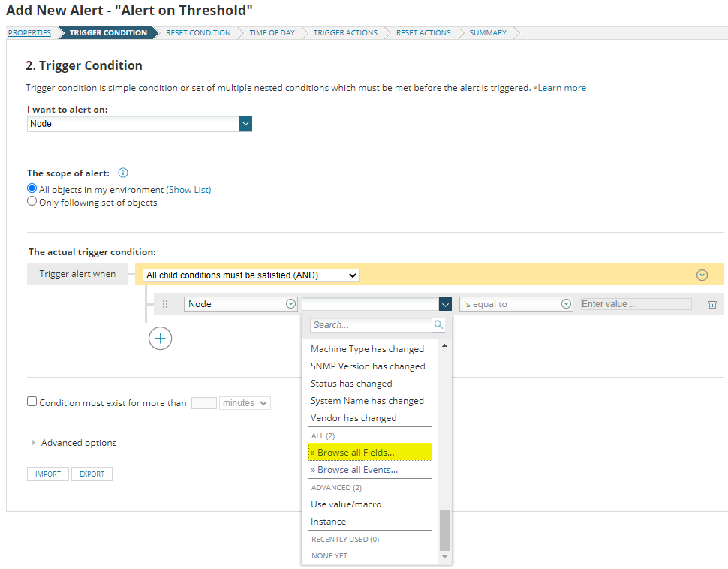Open the I want to alert on dropdown
Image resolution: width=728 pixels, height=569 pixels.
(245, 124)
